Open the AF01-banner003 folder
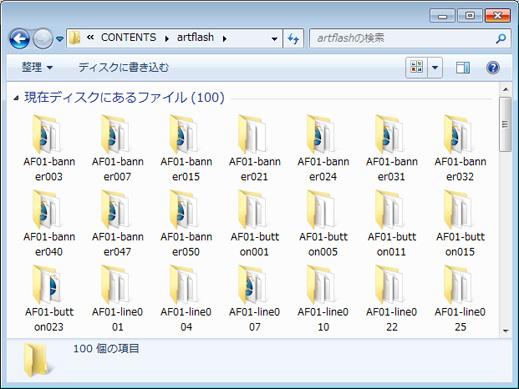 49,148
